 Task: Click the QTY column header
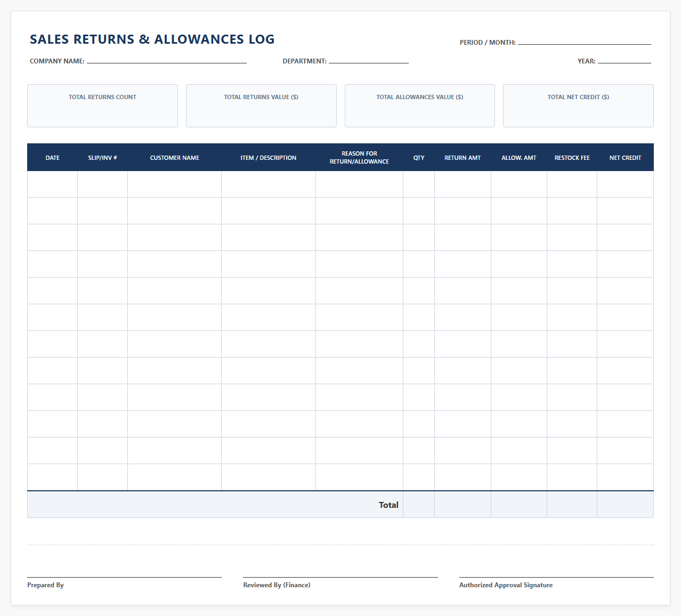(419, 158)
